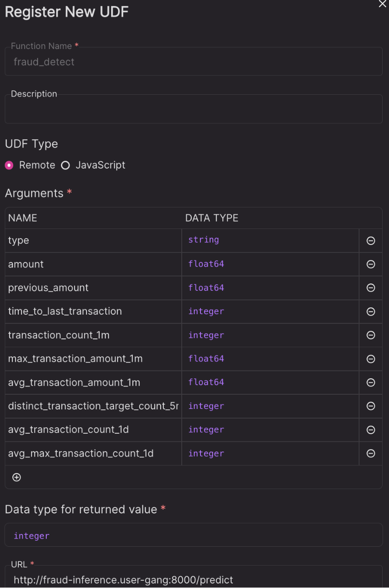
Task: Delete the "max_transaction_amount_1m" argument
Action: [x=371, y=359]
